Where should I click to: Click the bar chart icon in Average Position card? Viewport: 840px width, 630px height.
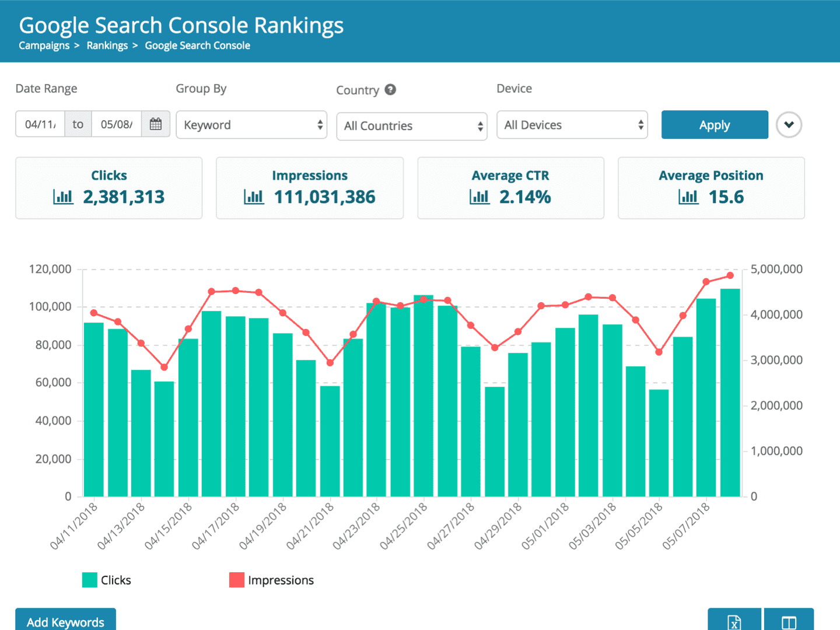[688, 197]
